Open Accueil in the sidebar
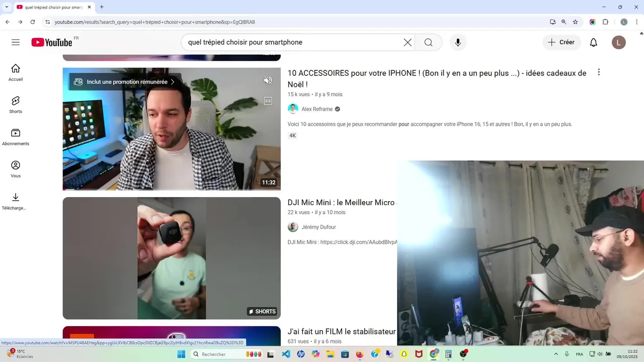Viewport: 644px width, 362px height. pos(16,72)
